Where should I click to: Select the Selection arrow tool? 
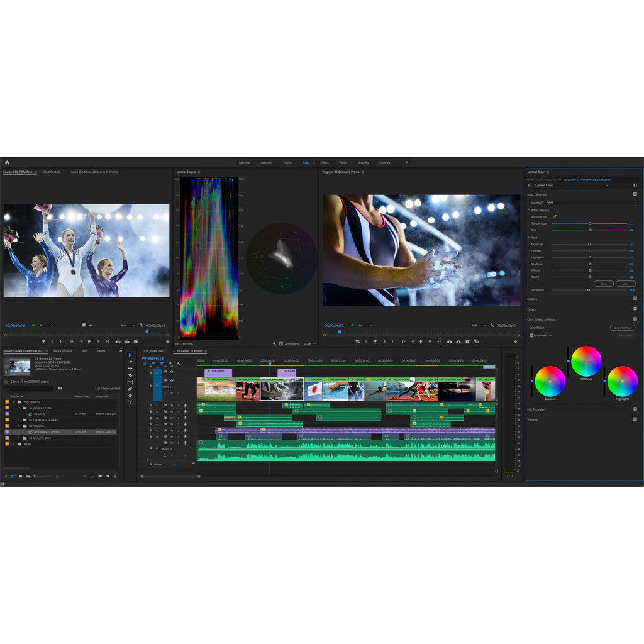pos(130,355)
